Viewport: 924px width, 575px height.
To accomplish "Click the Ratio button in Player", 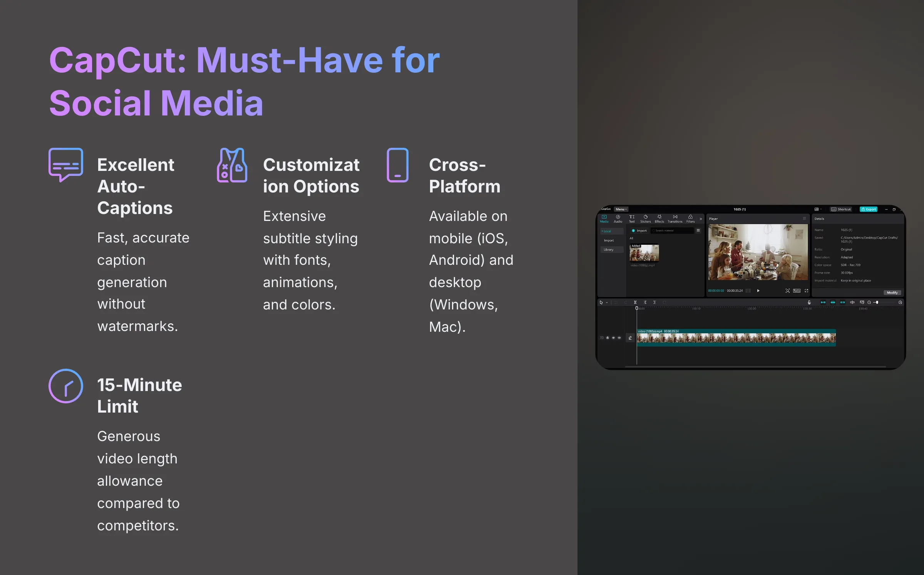I will [797, 291].
